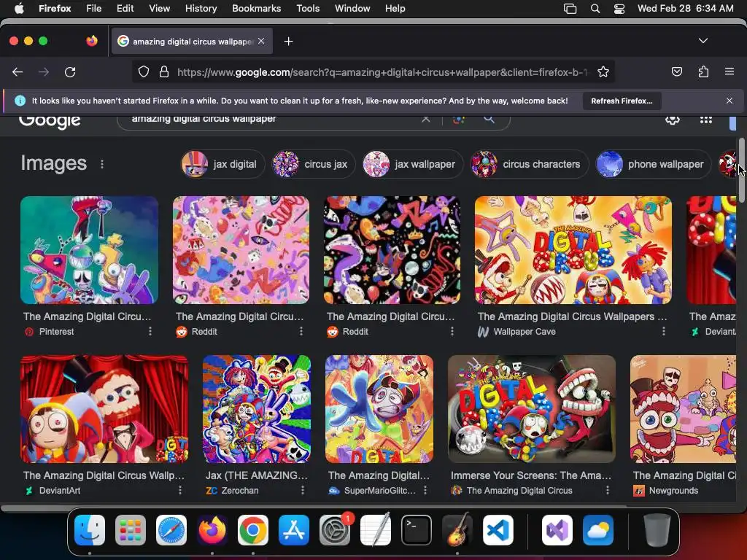The height and width of the screenshot is (560, 747).
Task: Close the amazing digital circus wallpaper tab
Action: (261, 41)
